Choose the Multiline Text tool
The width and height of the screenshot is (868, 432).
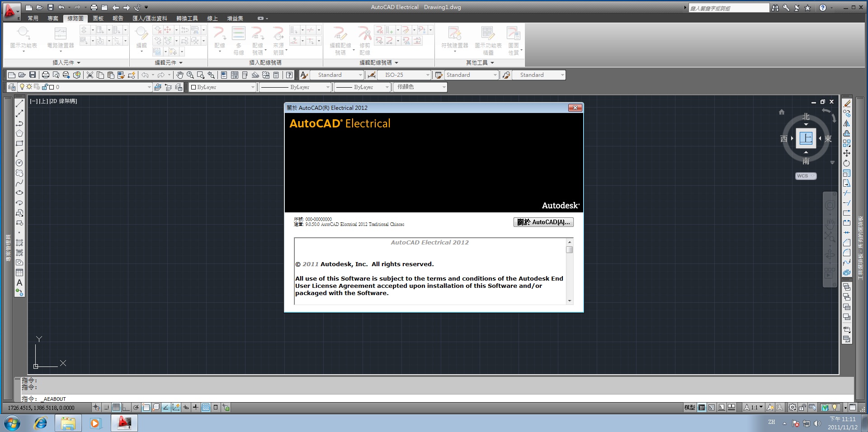(19, 282)
